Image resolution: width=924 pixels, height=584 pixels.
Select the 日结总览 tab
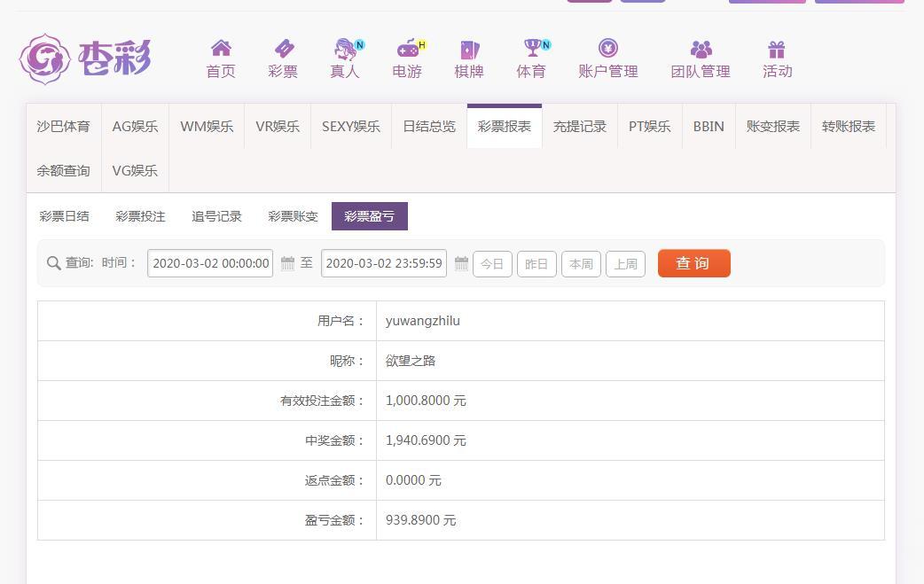coord(429,126)
